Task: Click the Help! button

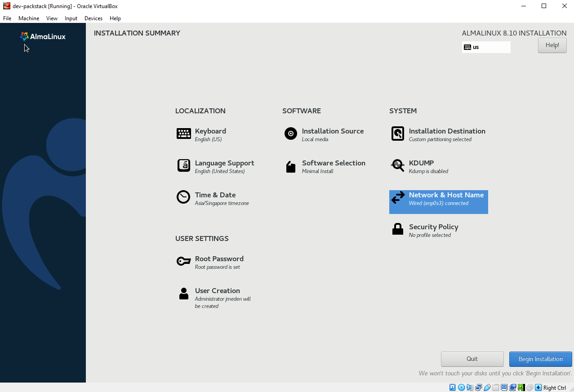Action: click(x=552, y=45)
